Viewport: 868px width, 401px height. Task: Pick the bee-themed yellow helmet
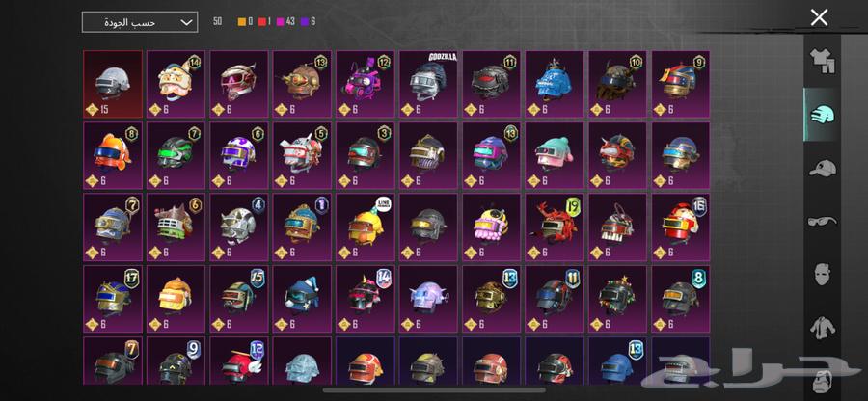(x=492, y=227)
